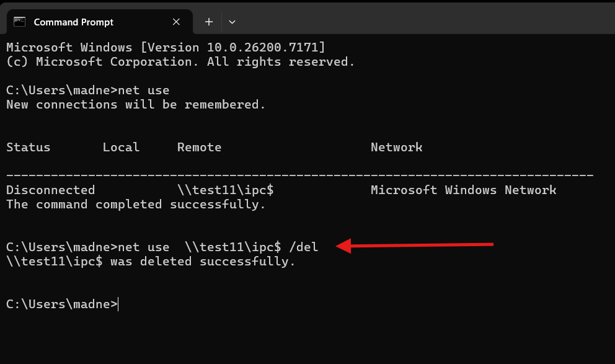Viewport: 615px width, 364px height.
Task: Click the Disconnected status entry
Action: point(51,190)
